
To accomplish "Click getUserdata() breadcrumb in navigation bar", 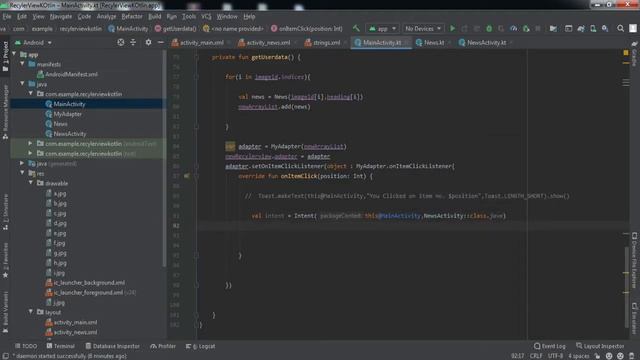I will click(176, 29).
